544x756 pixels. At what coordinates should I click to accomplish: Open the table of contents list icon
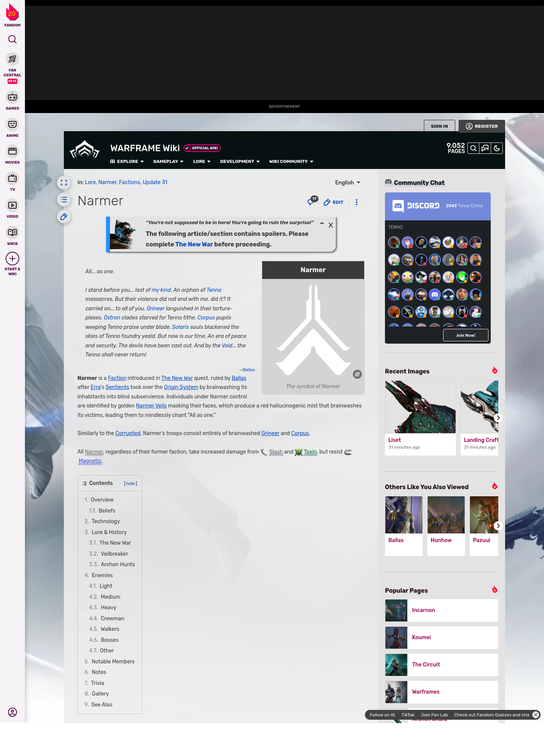tap(64, 200)
